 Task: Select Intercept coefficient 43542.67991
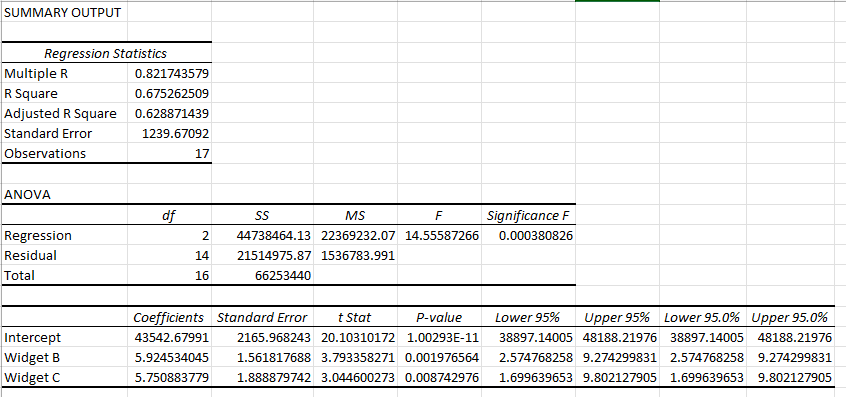click(x=170, y=338)
